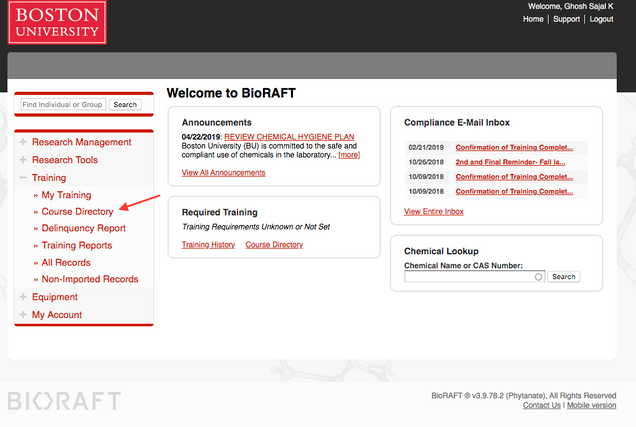Image resolution: width=636 pixels, height=427 pixels.
Task: Expand the Research Tools section
Action: coord(23,160)
